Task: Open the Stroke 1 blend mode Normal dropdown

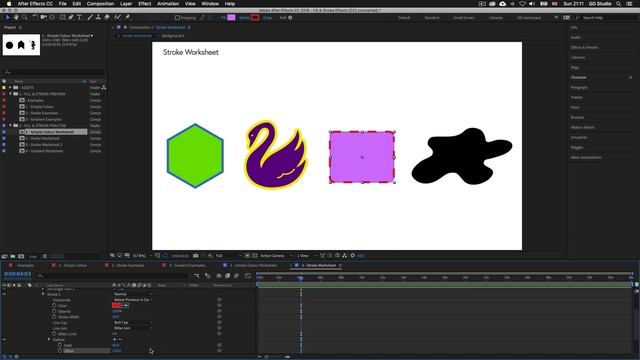Action: pyautogui.click(x=133, y=294)
